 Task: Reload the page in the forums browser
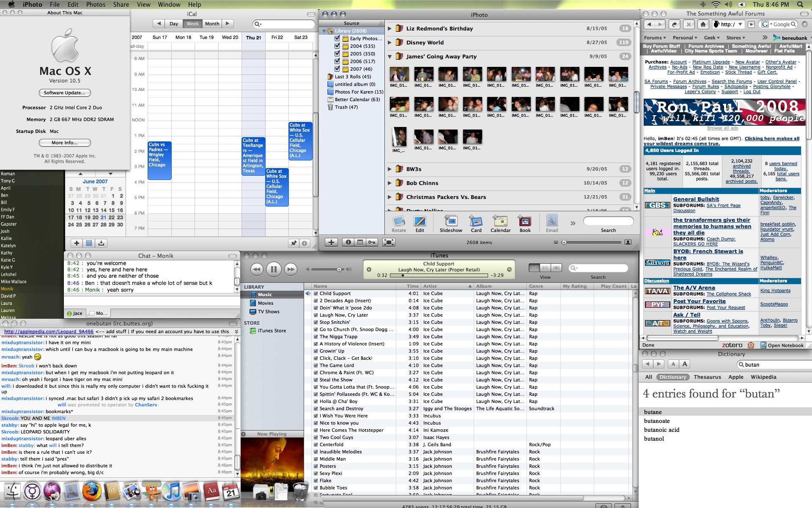[675, 25]
